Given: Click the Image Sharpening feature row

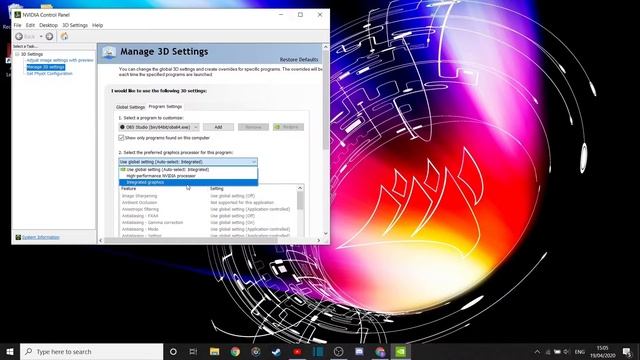Looking at the screenshot, I should 208,196.
